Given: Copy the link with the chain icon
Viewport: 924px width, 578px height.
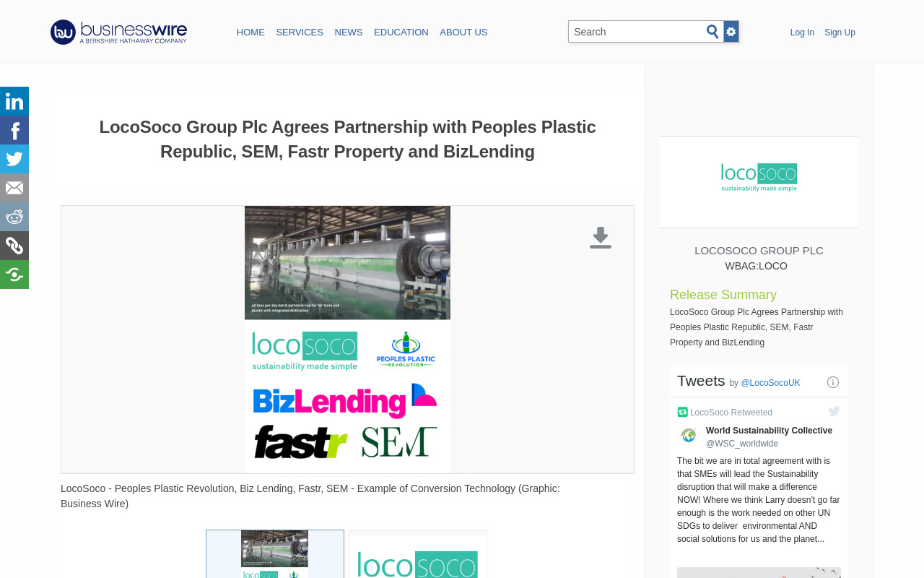Looking at the screenshot, I should click(14, 246).
